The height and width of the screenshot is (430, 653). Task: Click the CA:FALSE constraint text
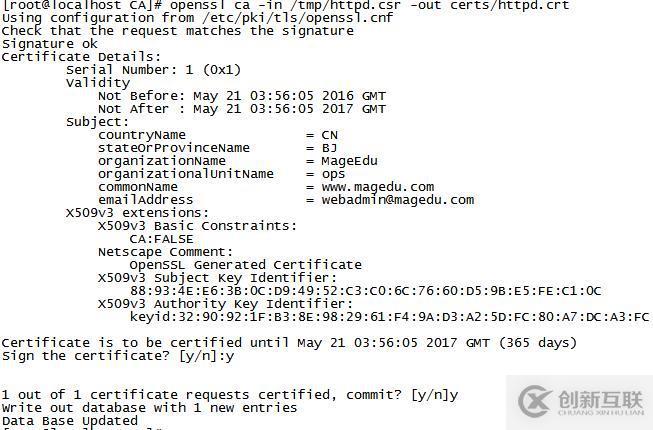[x=162, y=239]
